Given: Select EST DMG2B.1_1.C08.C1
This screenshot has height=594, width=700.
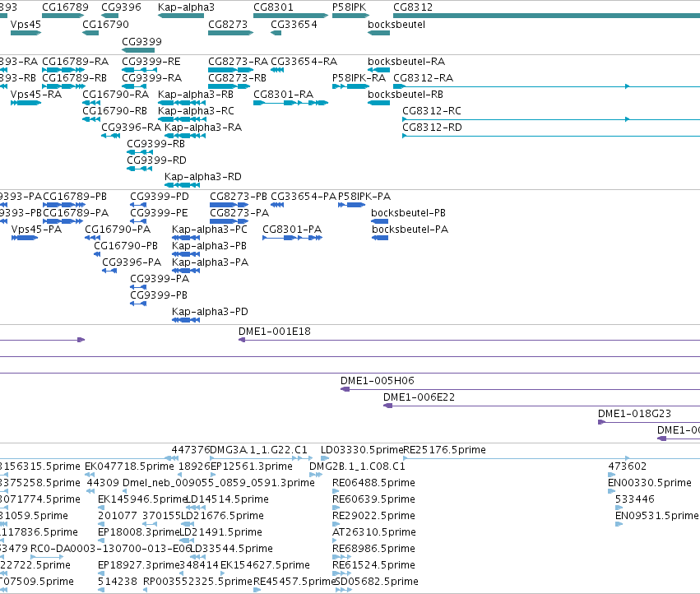Looking at the screenshot, I should click(x=316, y=475).
